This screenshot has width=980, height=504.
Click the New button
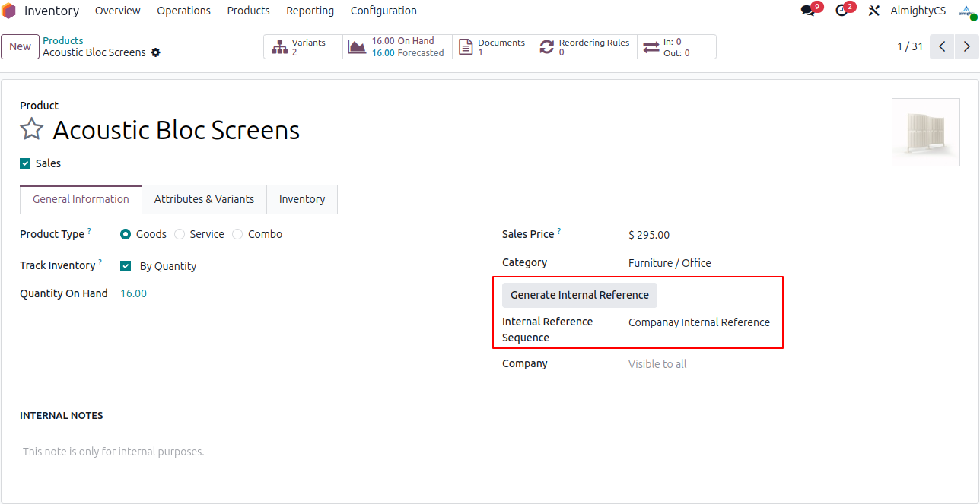(x=20, y=46)
